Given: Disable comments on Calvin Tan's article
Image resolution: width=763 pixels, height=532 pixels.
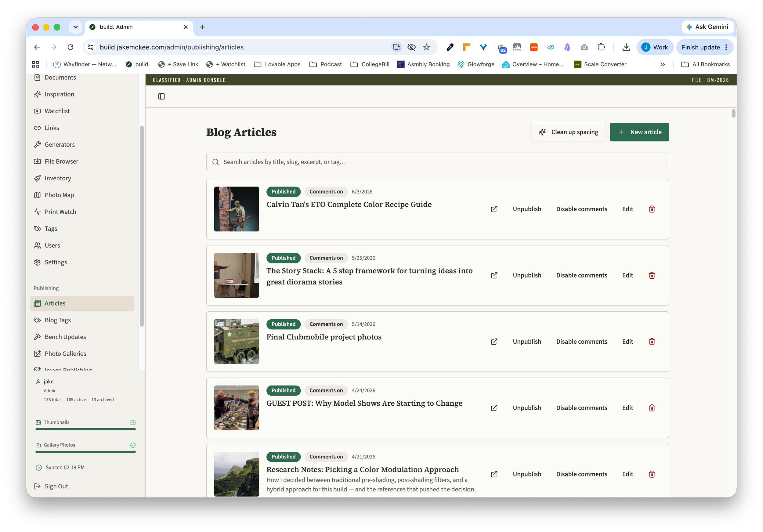Looking at the screenshot, I should point(581,209).
